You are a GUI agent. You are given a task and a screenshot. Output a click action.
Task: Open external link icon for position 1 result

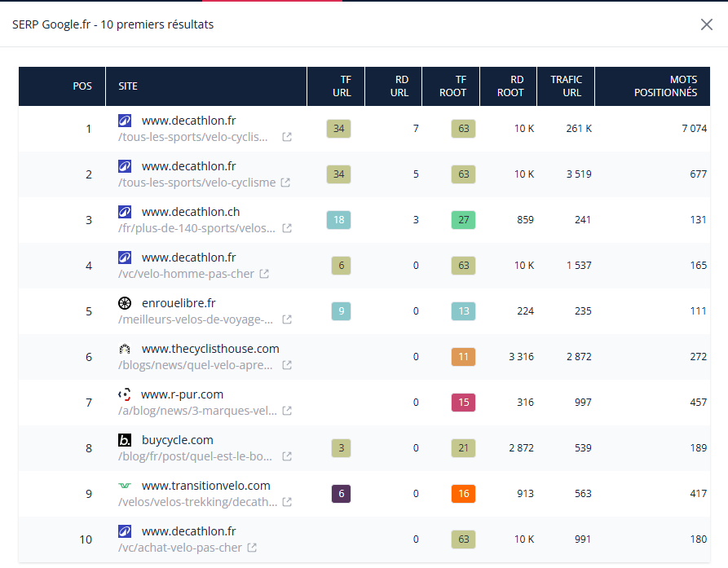point(287,137)
